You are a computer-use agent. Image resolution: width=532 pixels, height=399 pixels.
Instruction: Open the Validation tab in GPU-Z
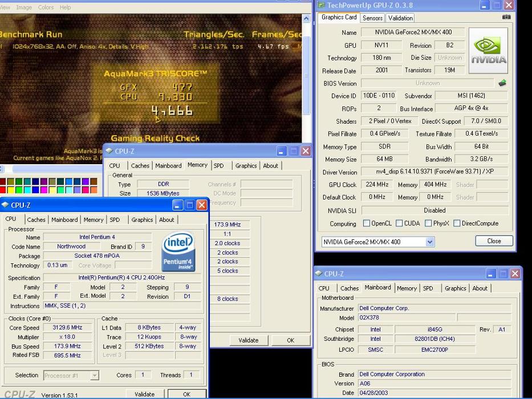point(400,18)
